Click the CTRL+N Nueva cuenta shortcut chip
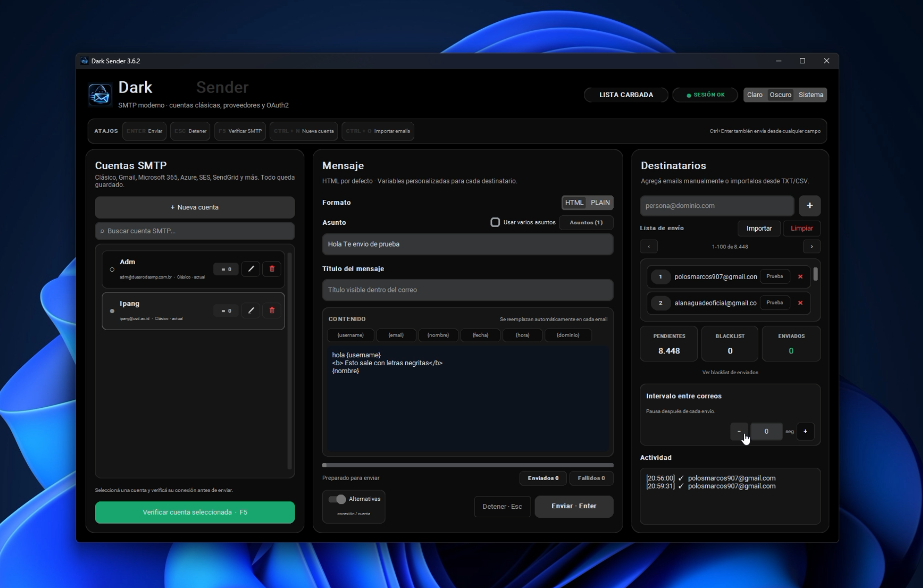The height and width of the screenshot is (588, 923). click(304, 131)
